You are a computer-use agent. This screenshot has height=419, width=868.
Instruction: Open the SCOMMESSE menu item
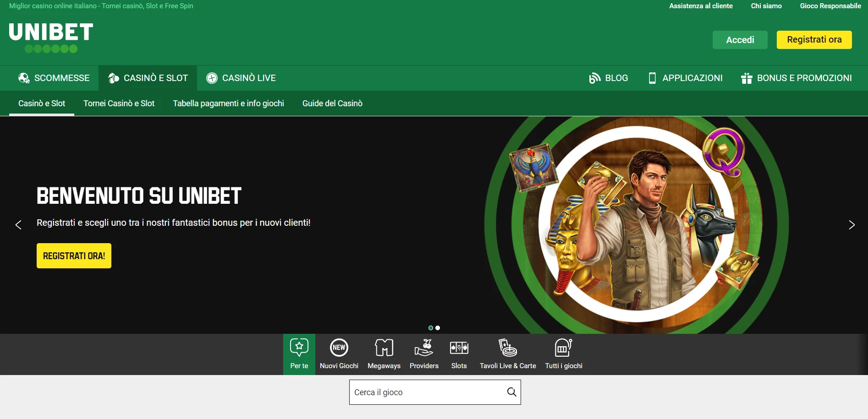coord(54,78)
